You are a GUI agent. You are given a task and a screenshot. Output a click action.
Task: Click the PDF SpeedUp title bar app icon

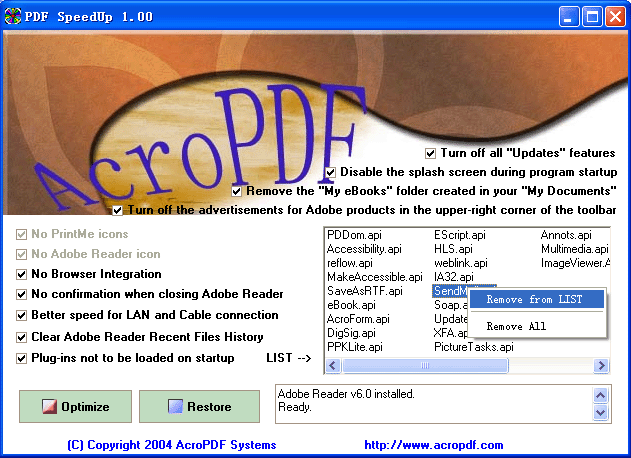(13, 17)
